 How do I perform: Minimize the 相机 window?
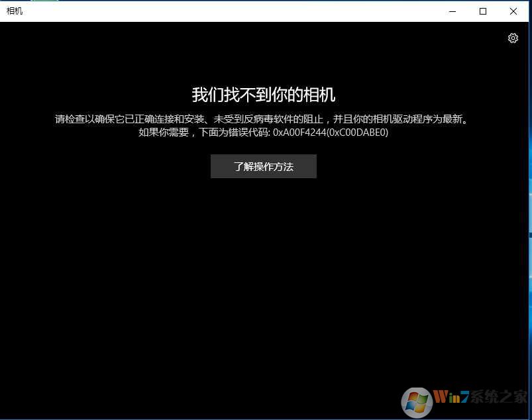point(452,11)
